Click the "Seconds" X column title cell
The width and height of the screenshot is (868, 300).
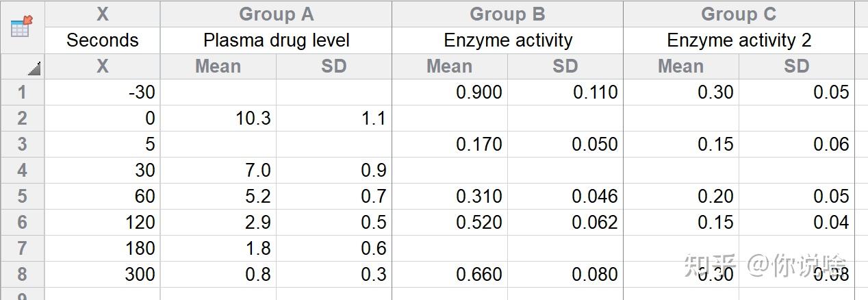click(102, 40)
